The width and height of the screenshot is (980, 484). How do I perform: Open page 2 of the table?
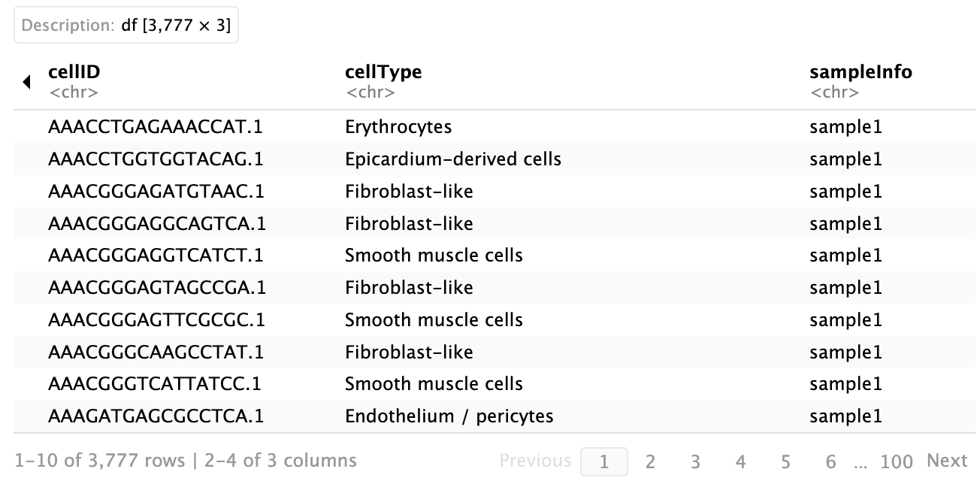649,461
